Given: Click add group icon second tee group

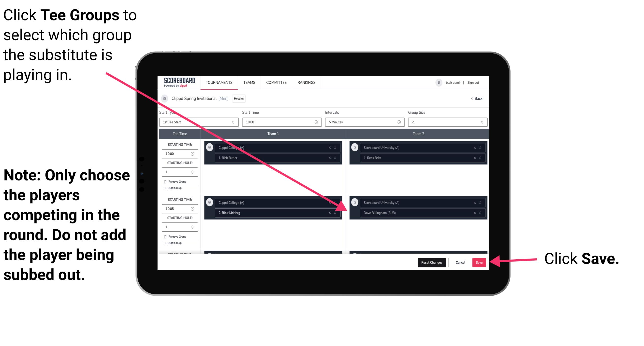Looking at the screenshot, I should click(x=167, y=243).
